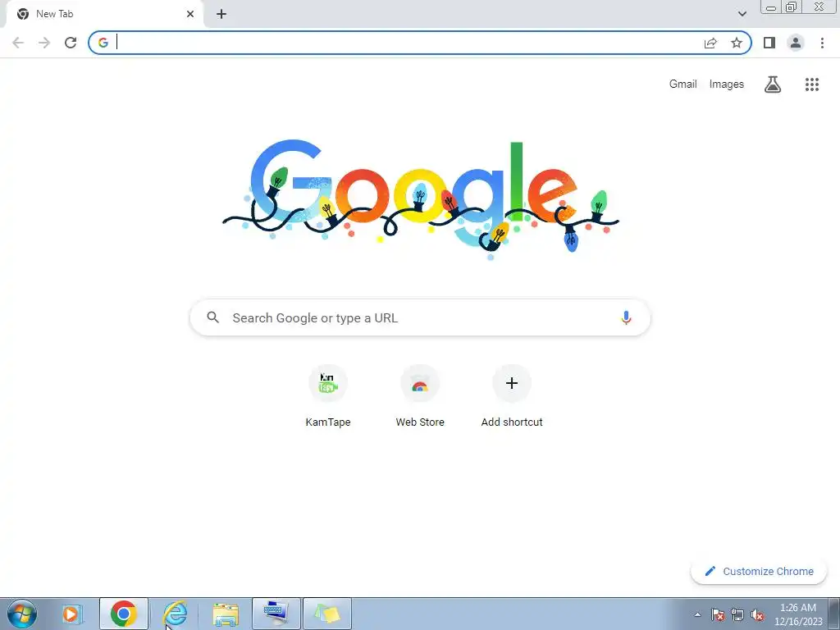Screen dimensions: 840x630
Task: Open Chrome's three-dot menu
Action: tap(822, 43)
